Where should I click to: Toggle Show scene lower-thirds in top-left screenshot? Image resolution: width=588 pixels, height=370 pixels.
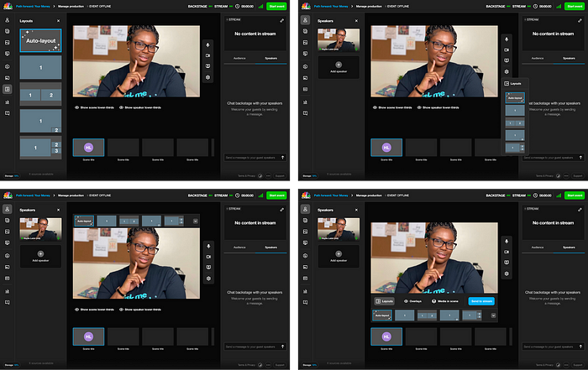pos(94,107)
